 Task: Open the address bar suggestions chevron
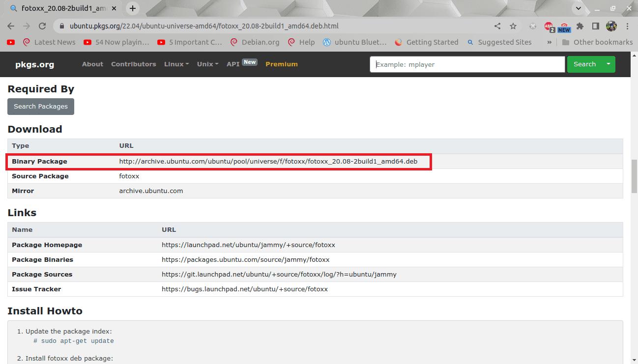click(x=579, y=8)
